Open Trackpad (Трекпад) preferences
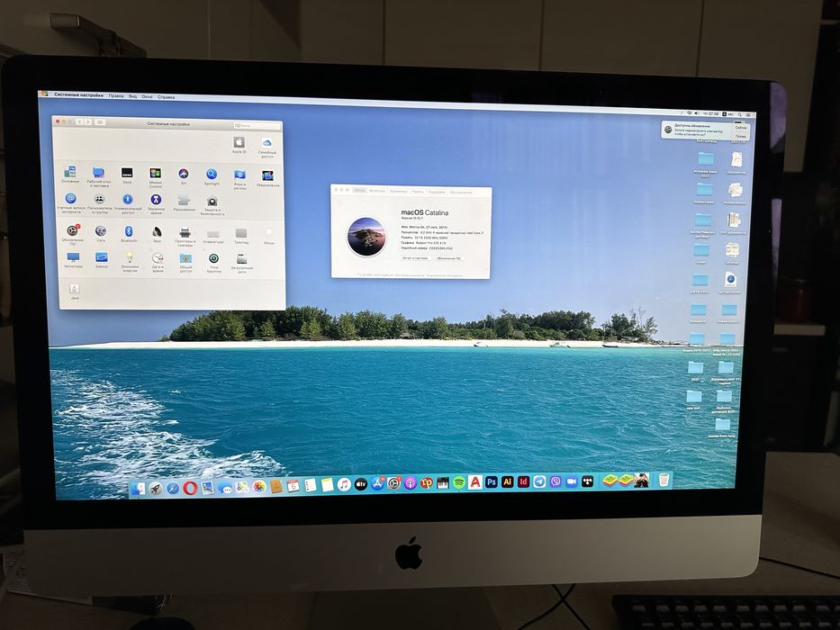Viewport: 840px width, 630px height. tap(241, 235)
